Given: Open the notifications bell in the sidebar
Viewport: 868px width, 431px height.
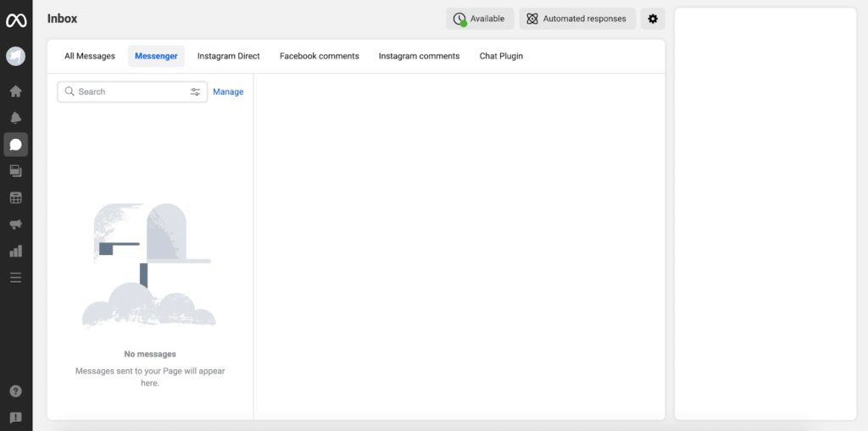Looking at the screenshot, I should [x=15, y=118].
